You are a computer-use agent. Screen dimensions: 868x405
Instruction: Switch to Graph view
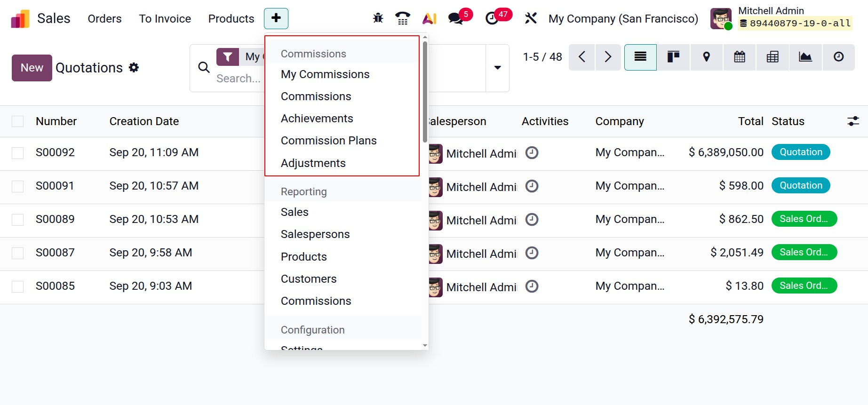point(805,57)
